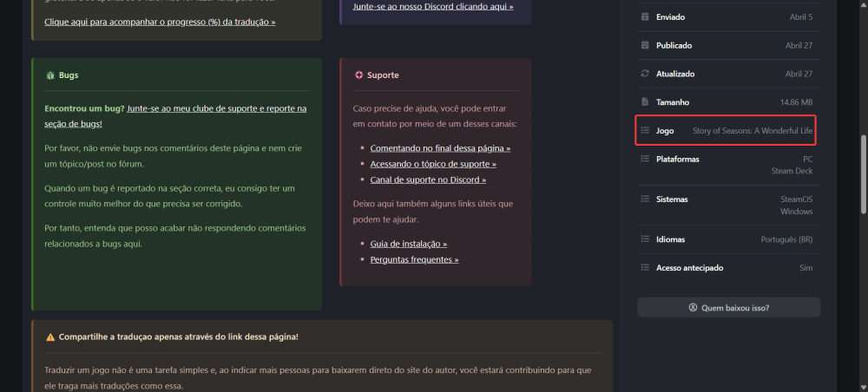The image size is (868, 392).
Task: Click the list icon next to Plataformas
Action: coord(644,159)
